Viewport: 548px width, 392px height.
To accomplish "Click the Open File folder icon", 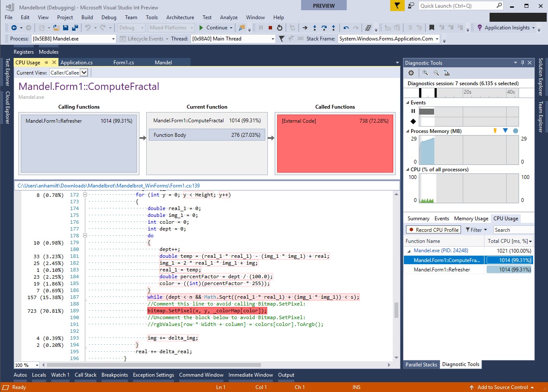I will point(56,28).
